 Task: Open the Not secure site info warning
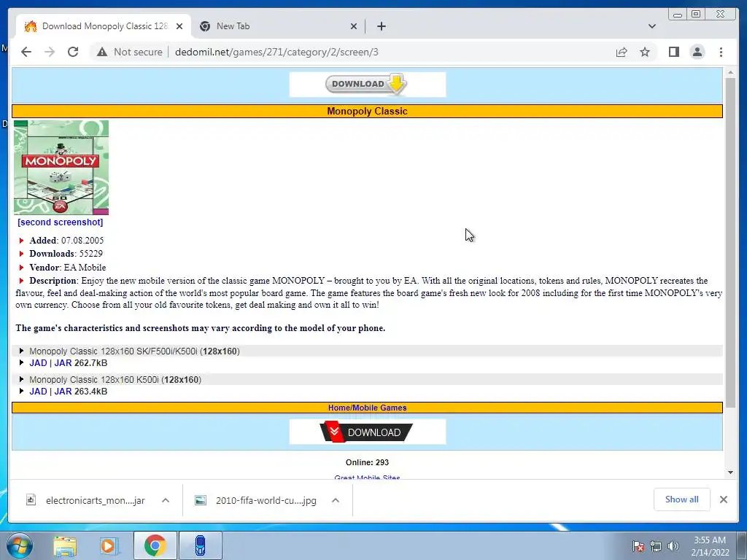coord(130,52)
